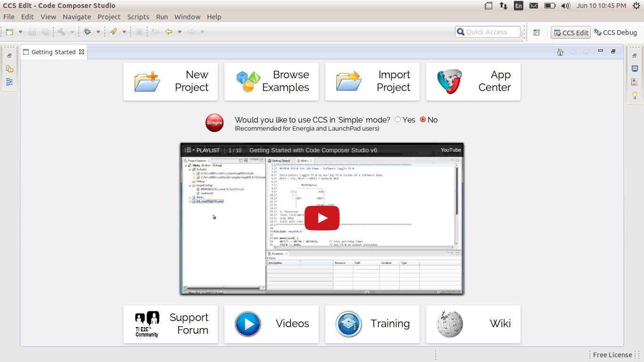
Task: Open the network connections tray icon
Action: (504, 6)
